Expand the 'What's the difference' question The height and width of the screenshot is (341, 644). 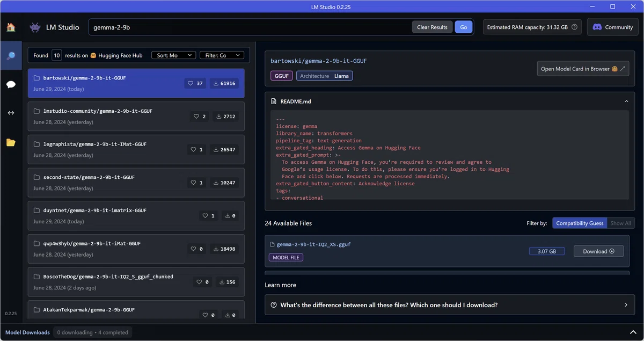(x=450, y=305)
